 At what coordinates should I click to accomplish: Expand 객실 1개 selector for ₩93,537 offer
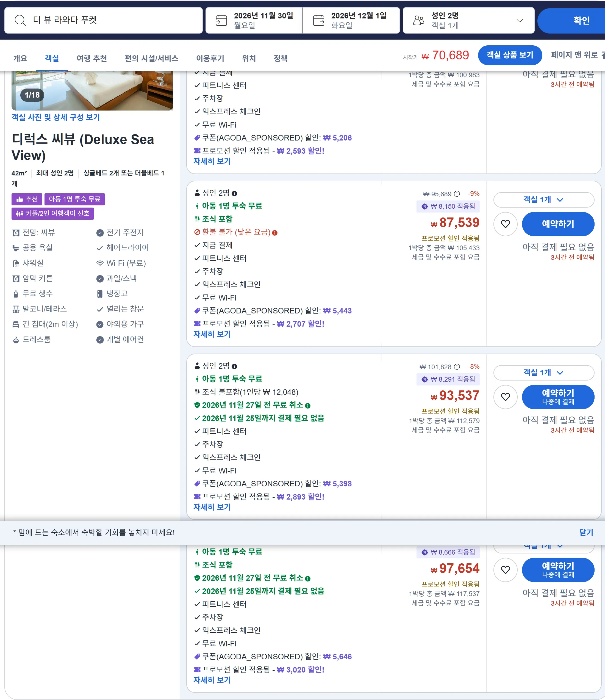pos(543,373)
